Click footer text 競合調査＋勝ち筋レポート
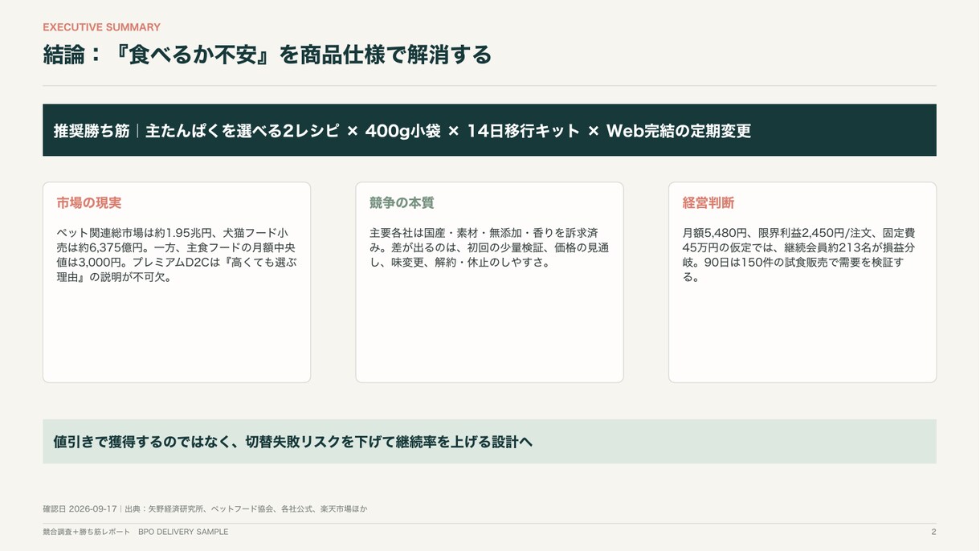 point(86,532)
